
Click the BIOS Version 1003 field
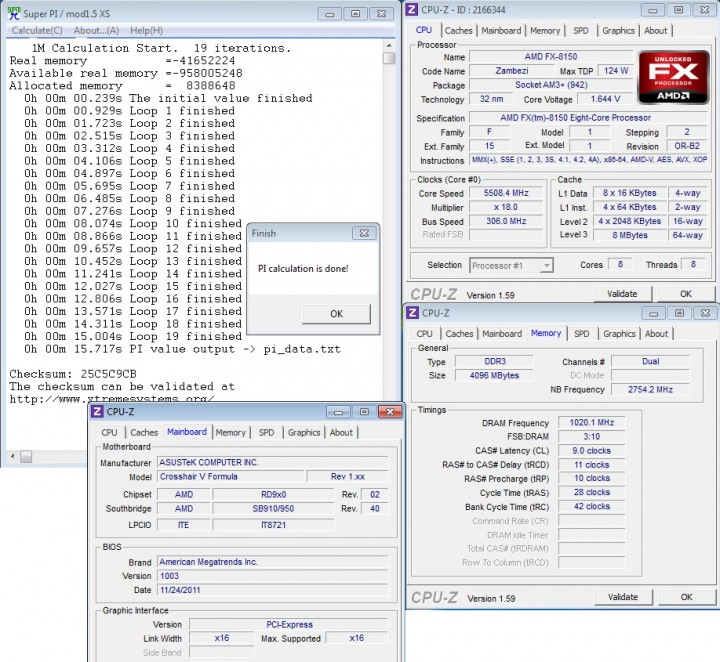pyautogui.click(x=273, y=576)
